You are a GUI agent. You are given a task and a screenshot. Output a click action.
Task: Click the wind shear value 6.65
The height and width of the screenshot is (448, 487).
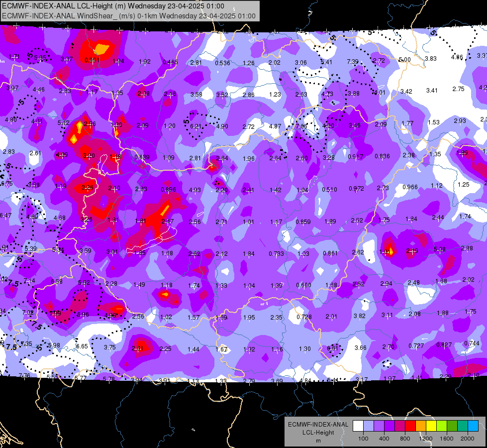[x=82, y=346]
